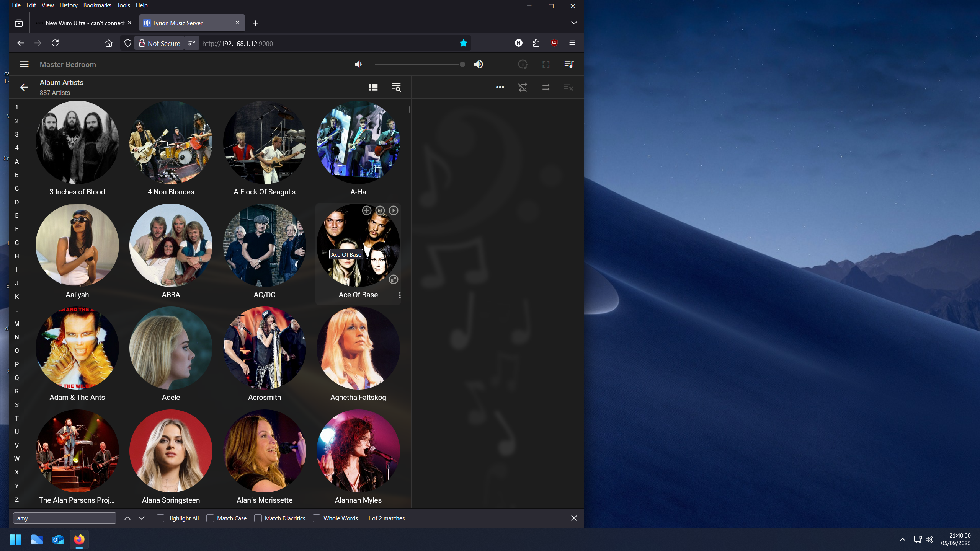980x551 pixels.
Task: Open the Lyrion hamburger main menu
Action: [24, 64]
